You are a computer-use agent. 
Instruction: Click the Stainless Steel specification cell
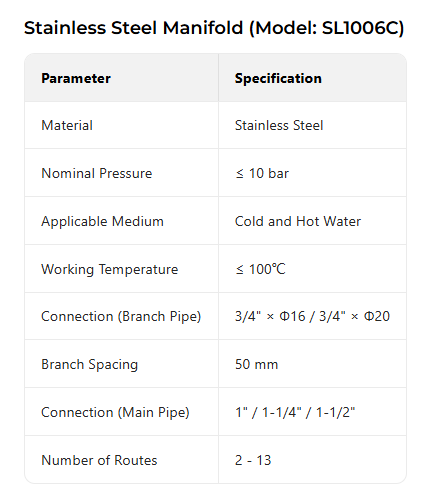[x=279, y=125]
